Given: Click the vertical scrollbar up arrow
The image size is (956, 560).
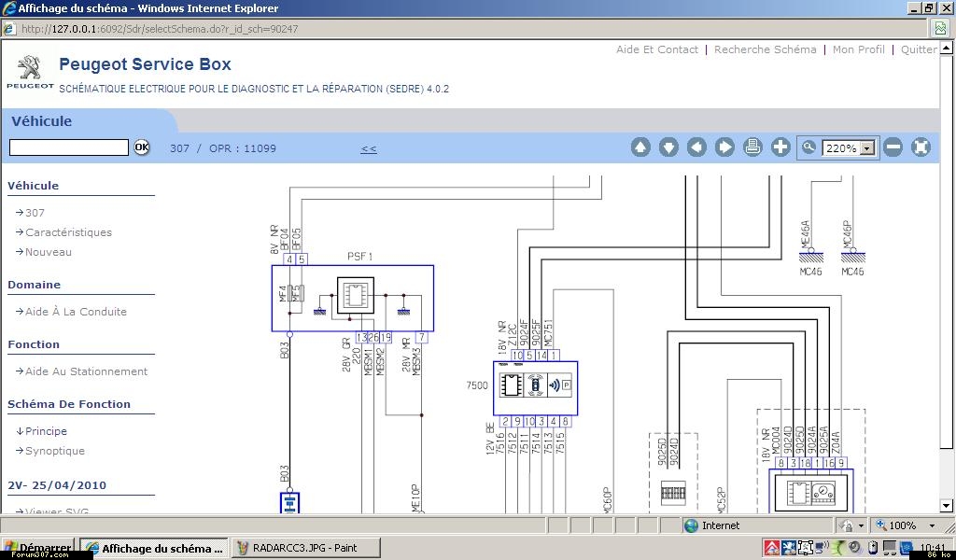Looking at the screenshot, I should [946, 48].
